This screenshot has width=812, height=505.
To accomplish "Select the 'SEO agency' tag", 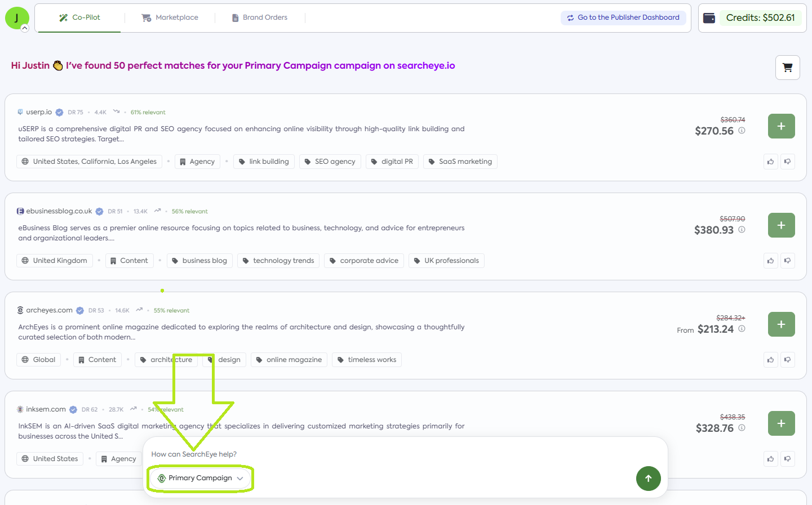I will pos(330,162).
